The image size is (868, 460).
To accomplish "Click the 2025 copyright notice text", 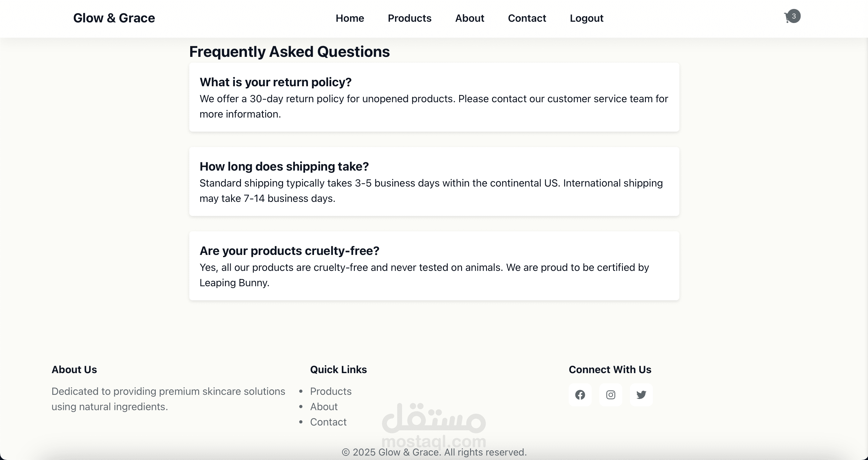I will [434, 452].
